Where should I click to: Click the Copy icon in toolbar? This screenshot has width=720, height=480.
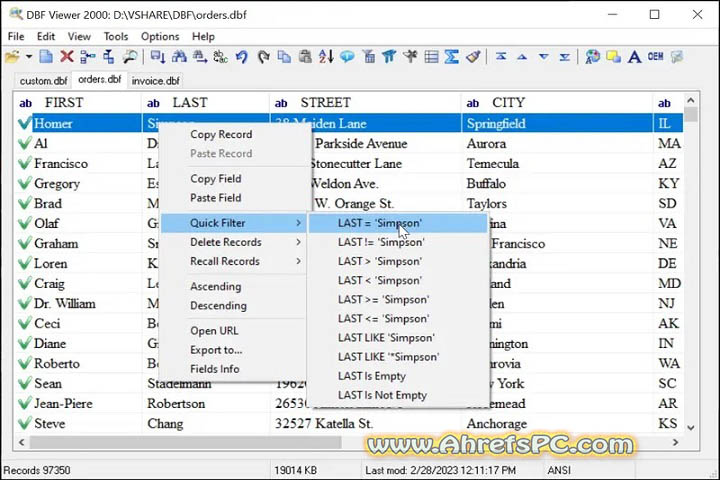click(x=284, y=57)
